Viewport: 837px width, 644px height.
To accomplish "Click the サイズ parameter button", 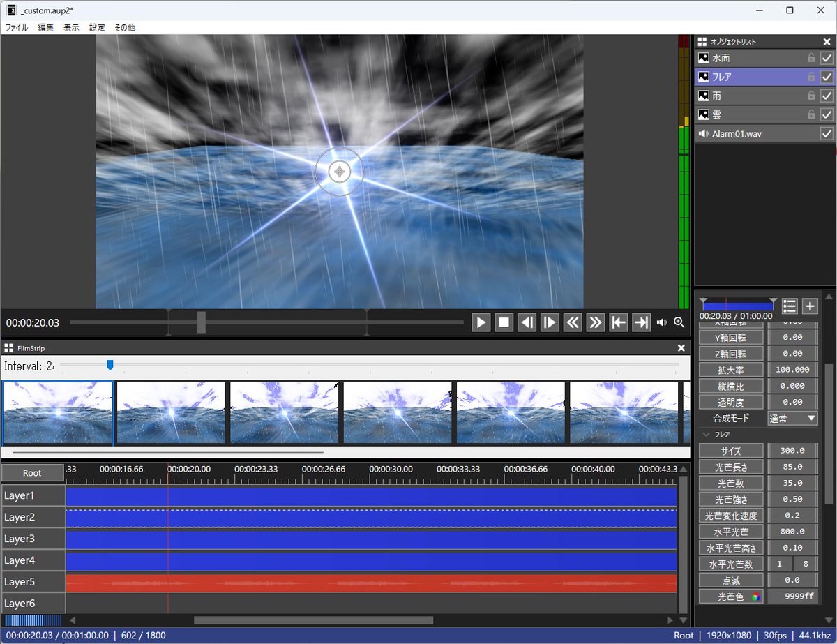I will [732, 451].
